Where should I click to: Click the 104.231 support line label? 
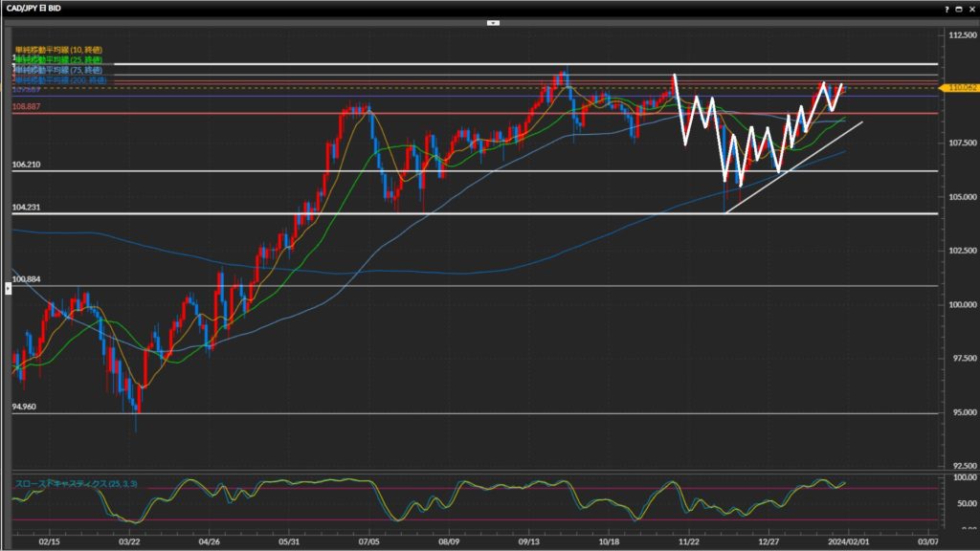(26, 208)
